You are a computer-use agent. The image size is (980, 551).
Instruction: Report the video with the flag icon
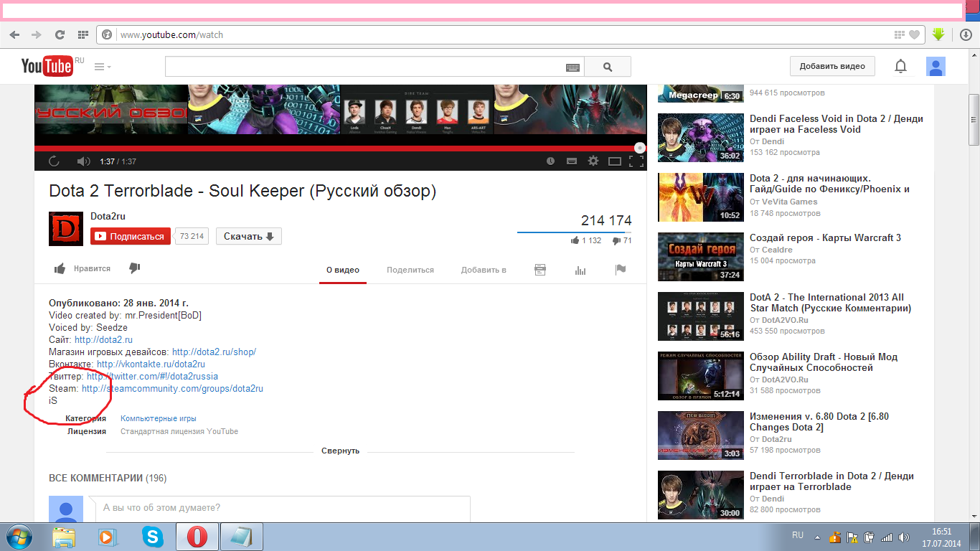621,270
